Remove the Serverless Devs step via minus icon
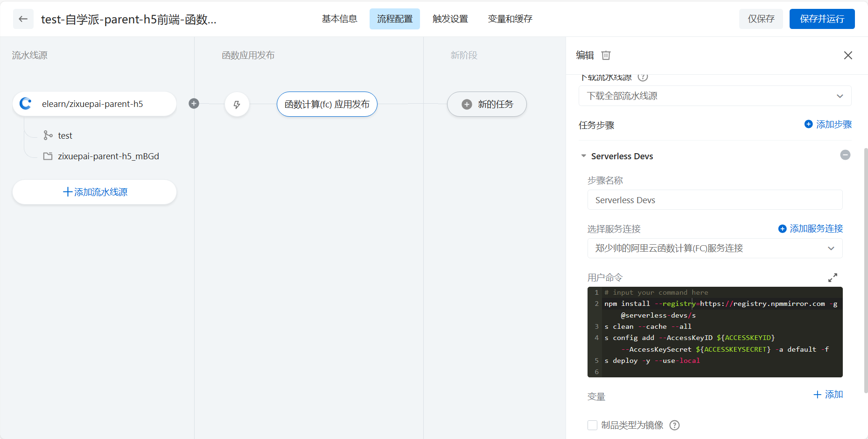This screenshot has width=868, height=439. tap(845, 155)
